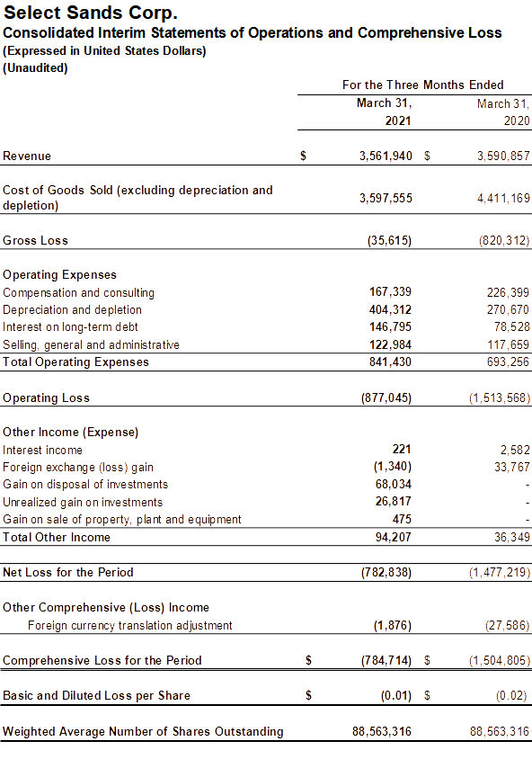Select total other income 36,349
The image size is (532, 759).
(x=511, y=537)
